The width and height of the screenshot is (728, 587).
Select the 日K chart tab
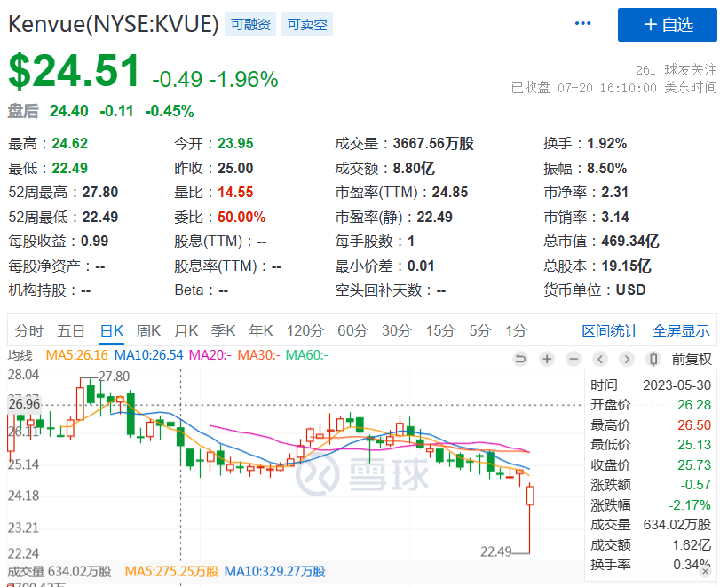(x=112, y=330)
